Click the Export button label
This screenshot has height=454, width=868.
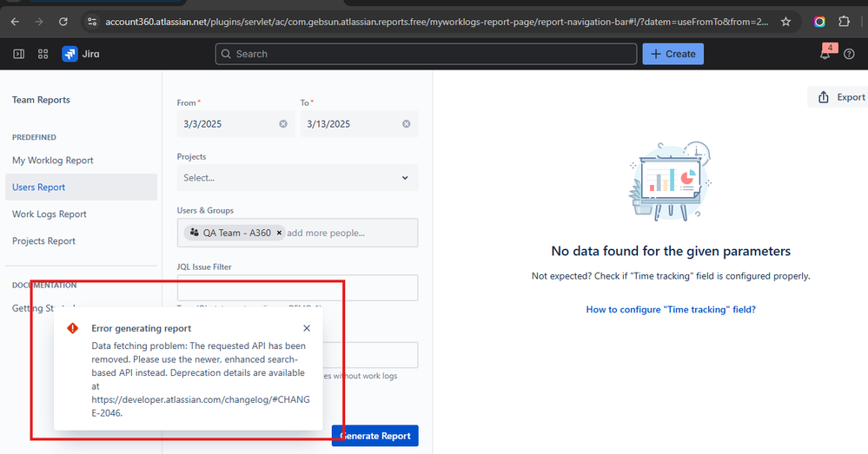(851, 96)
